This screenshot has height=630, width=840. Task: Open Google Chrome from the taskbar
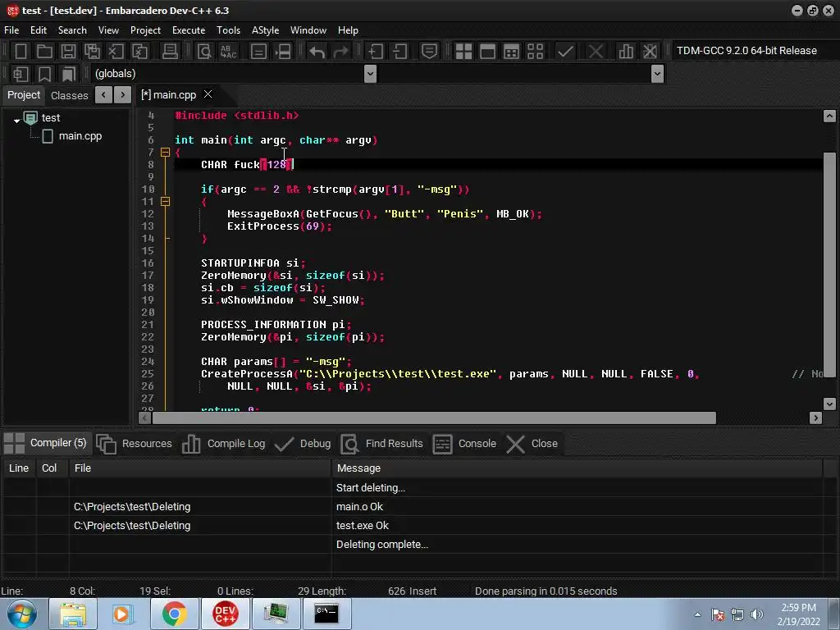(174, 614)
